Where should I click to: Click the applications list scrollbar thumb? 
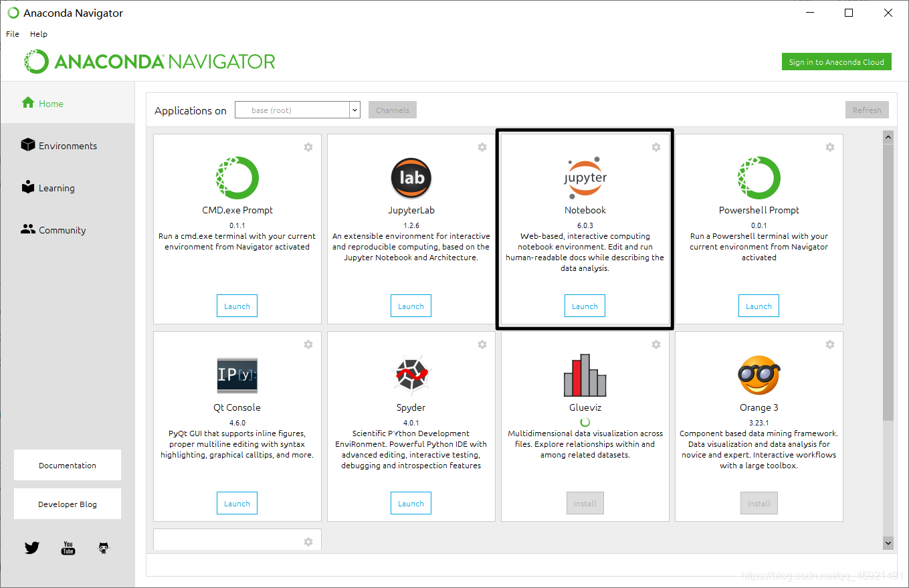(x=888, y=281)
